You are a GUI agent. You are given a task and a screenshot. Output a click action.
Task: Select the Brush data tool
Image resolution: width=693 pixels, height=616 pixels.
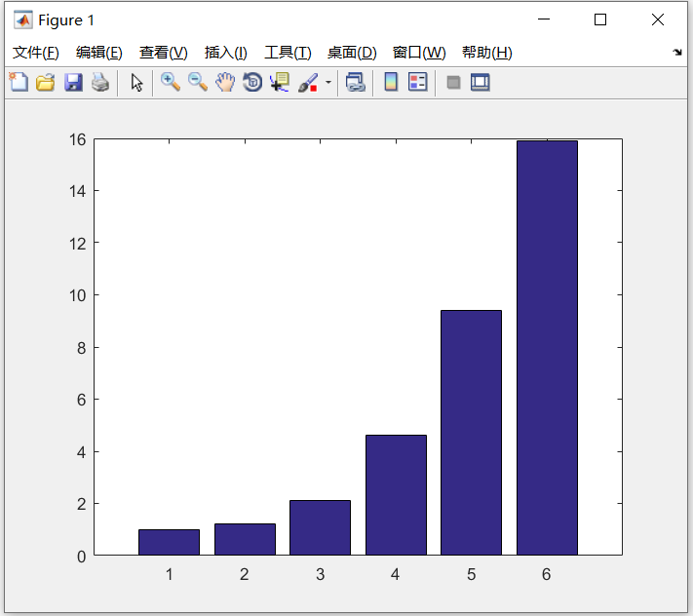click(x=308, y=82)
